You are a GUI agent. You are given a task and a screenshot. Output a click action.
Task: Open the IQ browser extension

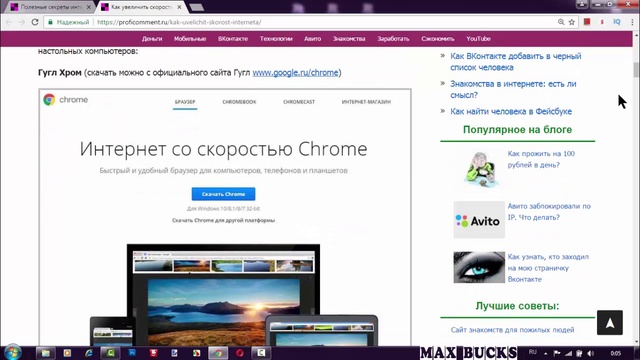pos(617,22)
